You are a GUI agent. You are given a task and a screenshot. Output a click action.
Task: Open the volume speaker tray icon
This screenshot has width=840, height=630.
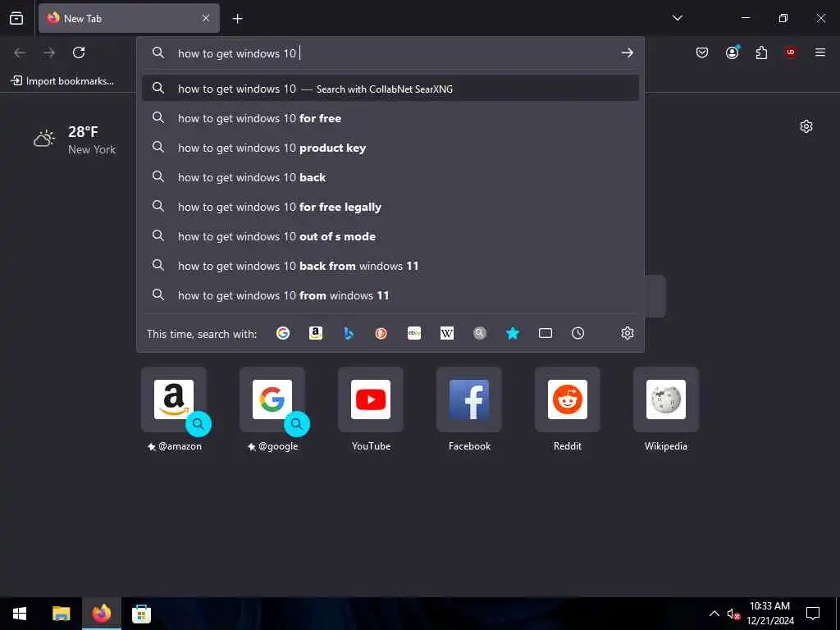733,614
